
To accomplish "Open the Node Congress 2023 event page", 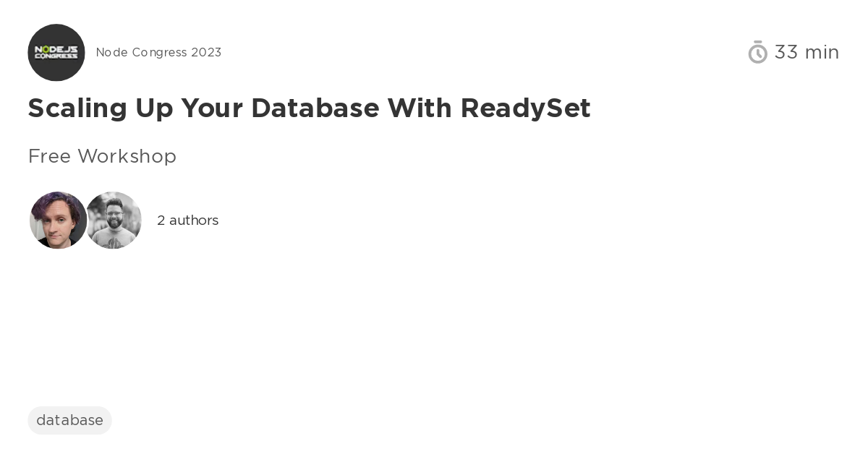I will [x=158, y=52].
